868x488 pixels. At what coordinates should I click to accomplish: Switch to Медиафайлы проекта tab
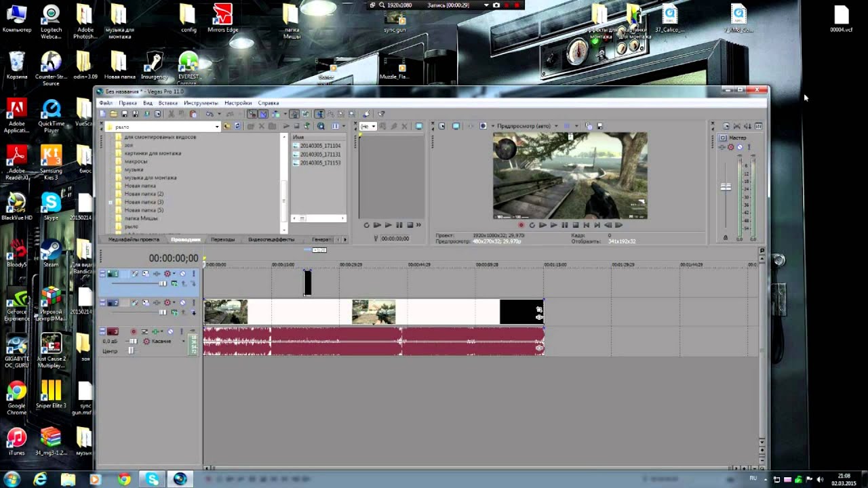[134, 239]
